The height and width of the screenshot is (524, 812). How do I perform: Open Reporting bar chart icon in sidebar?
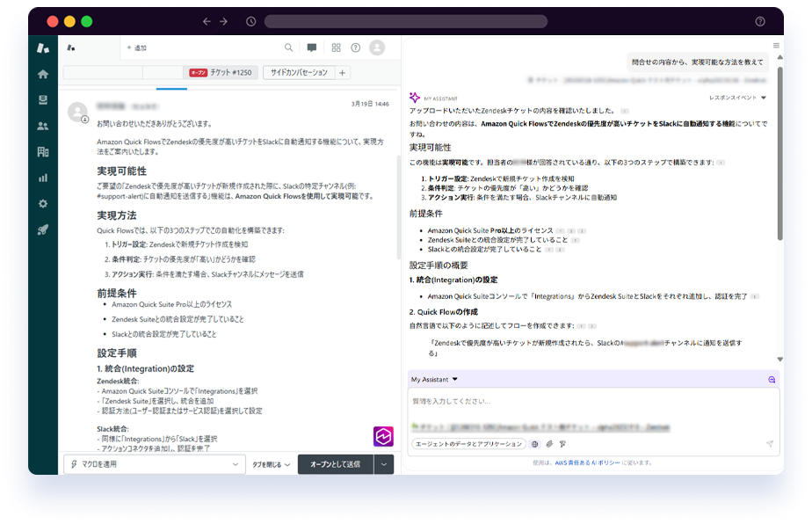(x=42, y=178)
